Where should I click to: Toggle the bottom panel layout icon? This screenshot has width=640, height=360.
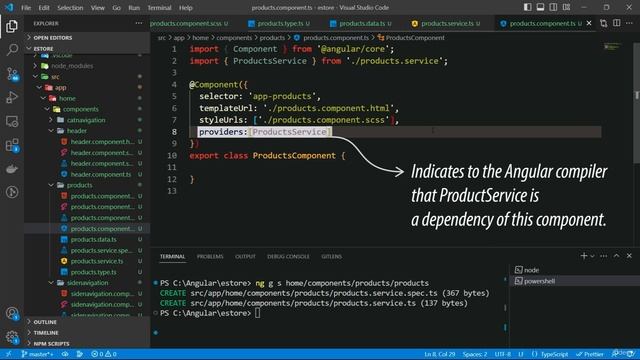click(540, 7)
